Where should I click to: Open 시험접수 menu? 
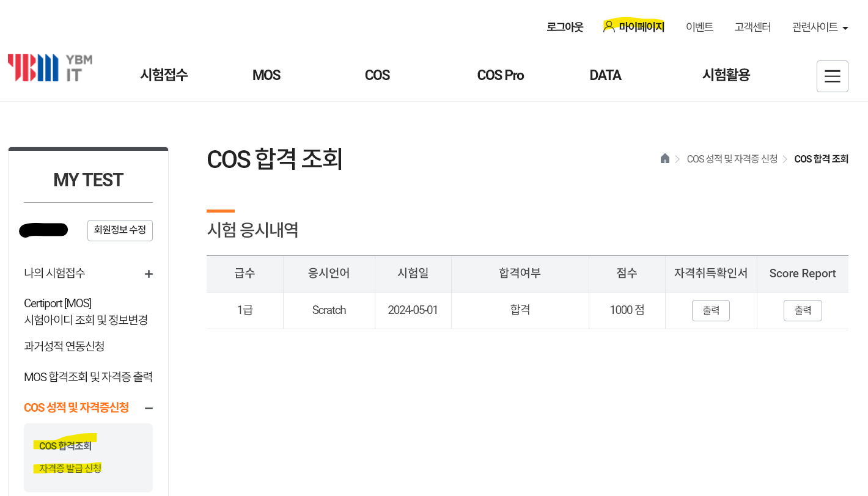click(x=164, y=75)
